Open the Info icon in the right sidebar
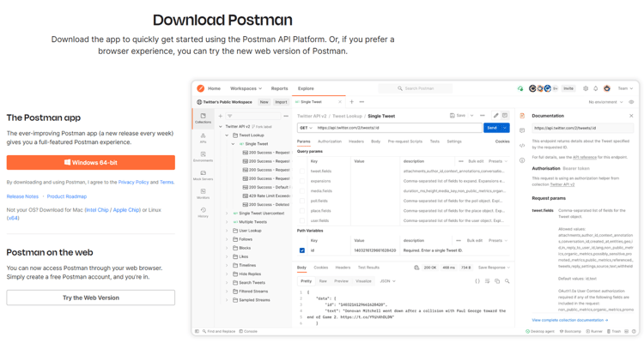The image size is (644, 343). coord(522,160)
